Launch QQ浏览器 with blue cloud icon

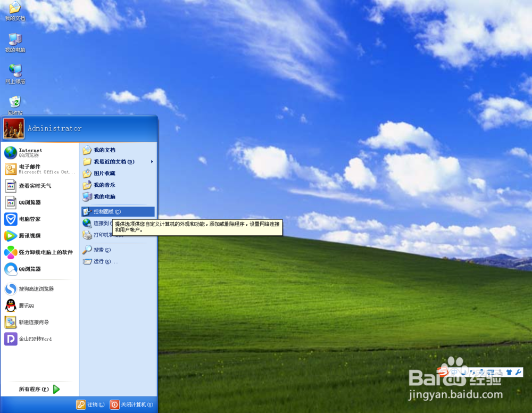tap(40, 269)
